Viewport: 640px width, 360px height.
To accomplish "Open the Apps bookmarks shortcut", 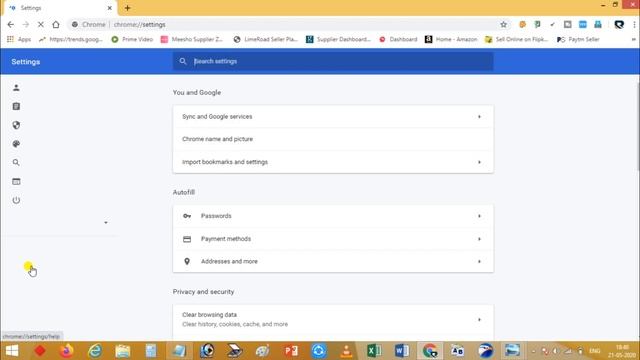I will tap(19, 39).
